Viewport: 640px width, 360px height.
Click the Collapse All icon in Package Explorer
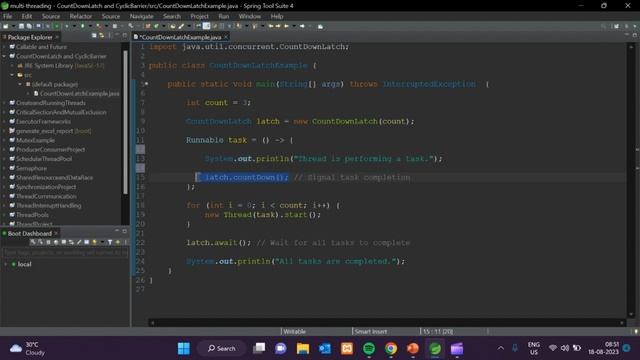tap(94, 36)
